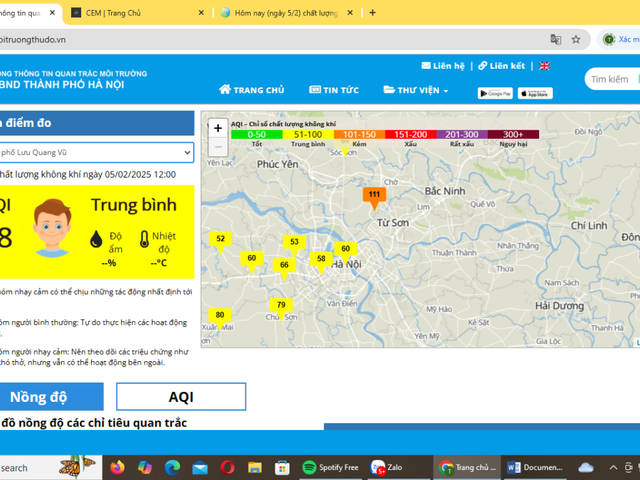This screenshot has width=640, height=480.
Task: Click the 52 AQI marker on the map
Action: click(x=220, y=239)
